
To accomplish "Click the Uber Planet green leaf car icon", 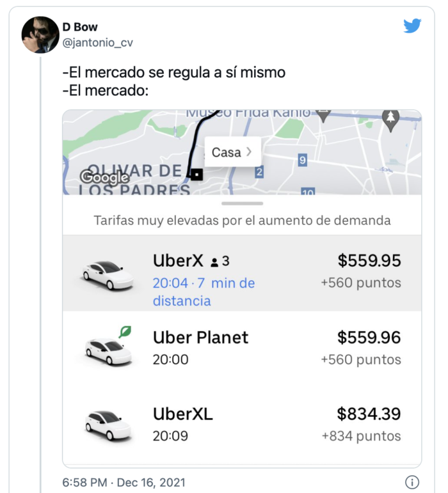I will click(109, 348).
